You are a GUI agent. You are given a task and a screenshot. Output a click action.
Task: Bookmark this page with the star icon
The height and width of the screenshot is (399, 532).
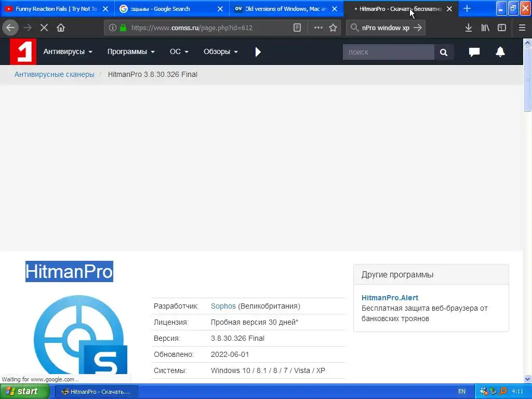pyautogui.click(x=333, y=28)
